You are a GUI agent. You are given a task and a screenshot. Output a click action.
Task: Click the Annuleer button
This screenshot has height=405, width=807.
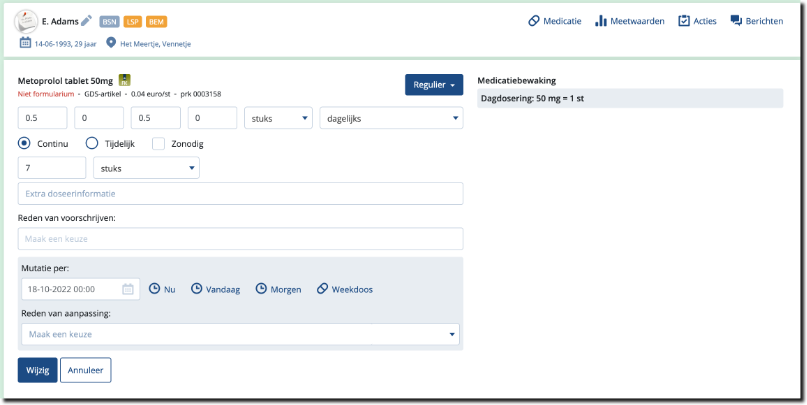(86, 370)
